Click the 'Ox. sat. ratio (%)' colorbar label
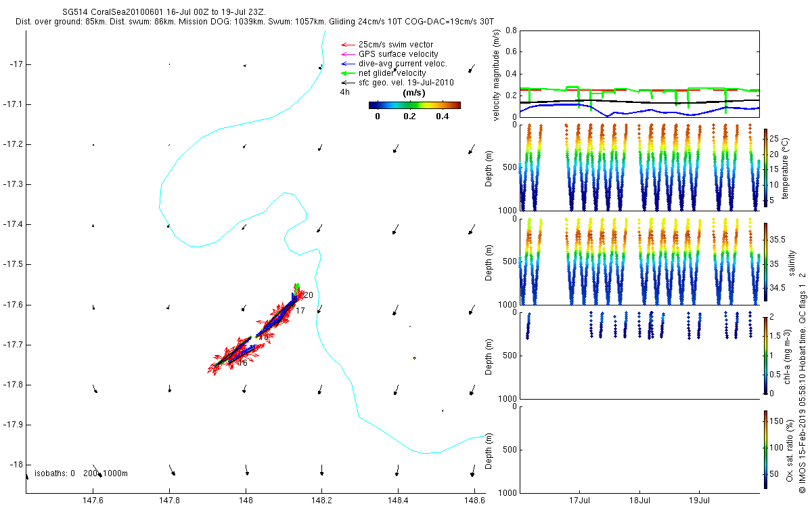Viewport: 812px width, 508px height. pos(790,449)
